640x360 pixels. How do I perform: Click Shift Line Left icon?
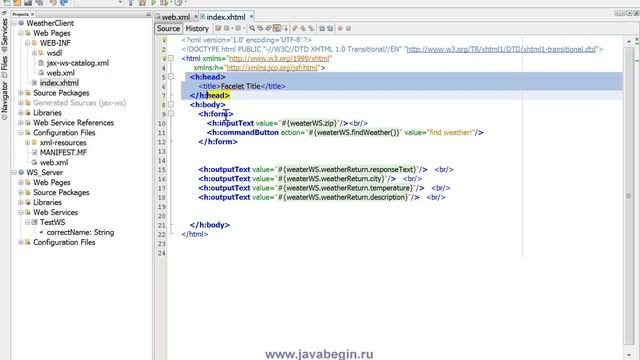pyautogui.click(x=322, y=28)
